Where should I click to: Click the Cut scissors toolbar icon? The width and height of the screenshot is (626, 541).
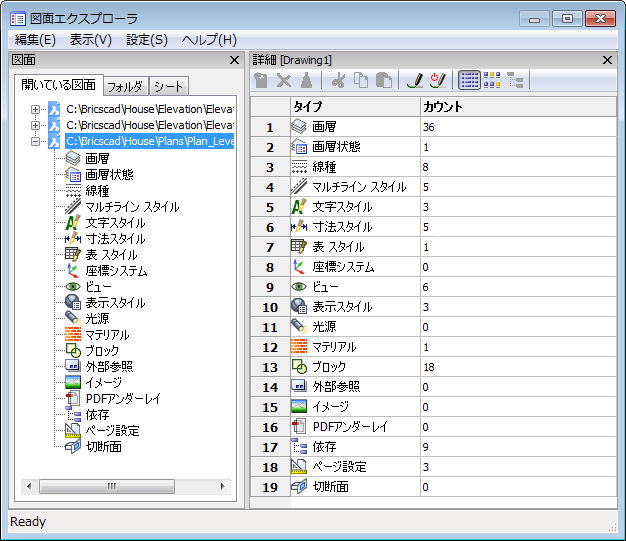(x=339, y=80)
